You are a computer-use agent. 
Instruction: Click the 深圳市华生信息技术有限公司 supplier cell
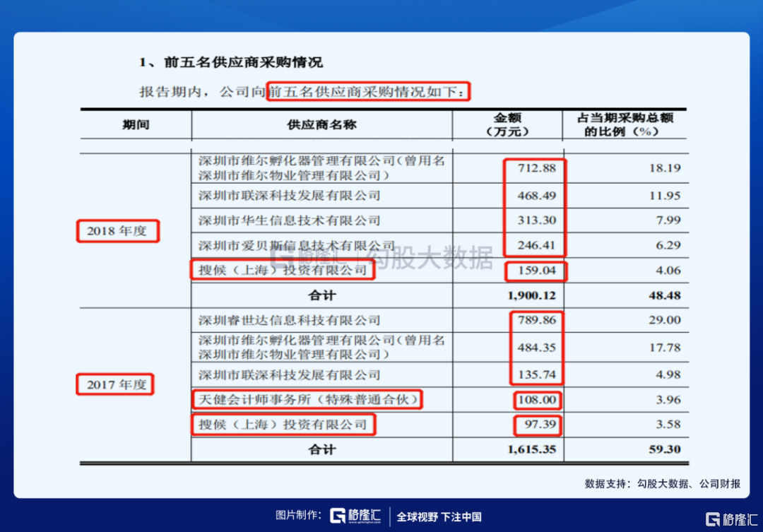pyautogui.click(x=289, y=220)
